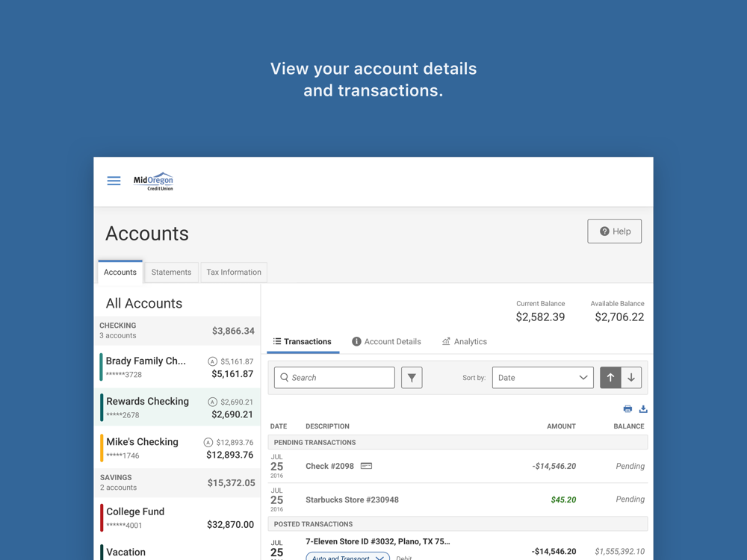
Task: Open the Sort by Date dropdown
Action: point(542,378)
